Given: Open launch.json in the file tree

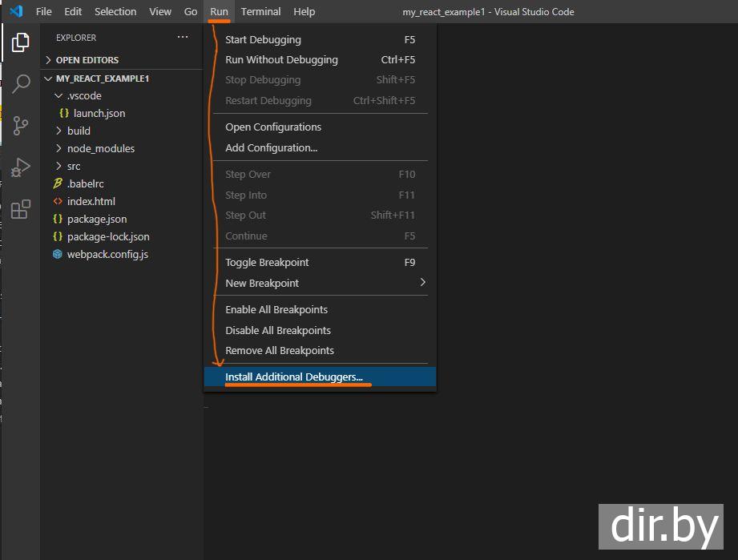Looking at the screenshot, I should click(99, 113).
